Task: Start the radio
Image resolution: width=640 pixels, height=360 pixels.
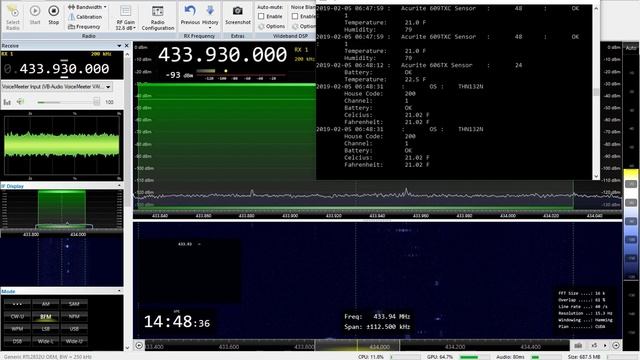Action: pyautogui.click(x=35, y=15)
